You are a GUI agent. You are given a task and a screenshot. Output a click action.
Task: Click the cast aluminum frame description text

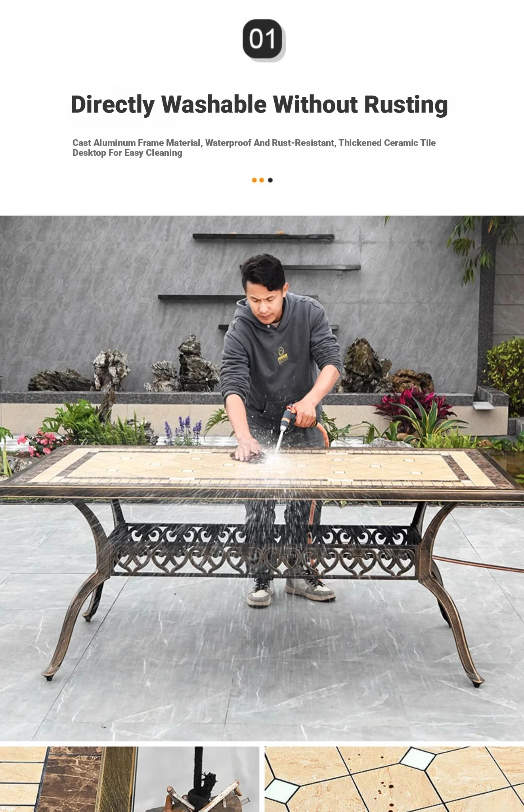[x=254, y=148]
